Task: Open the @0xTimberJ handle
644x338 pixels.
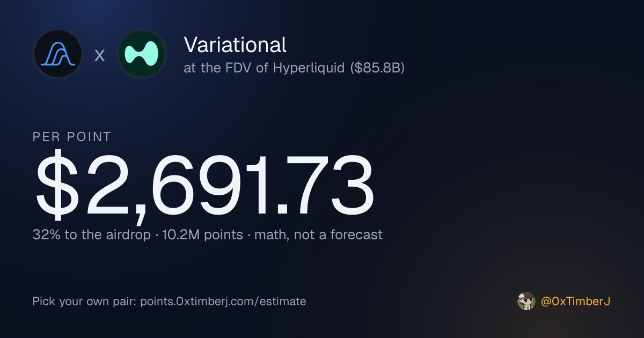Action: point(576,302)
